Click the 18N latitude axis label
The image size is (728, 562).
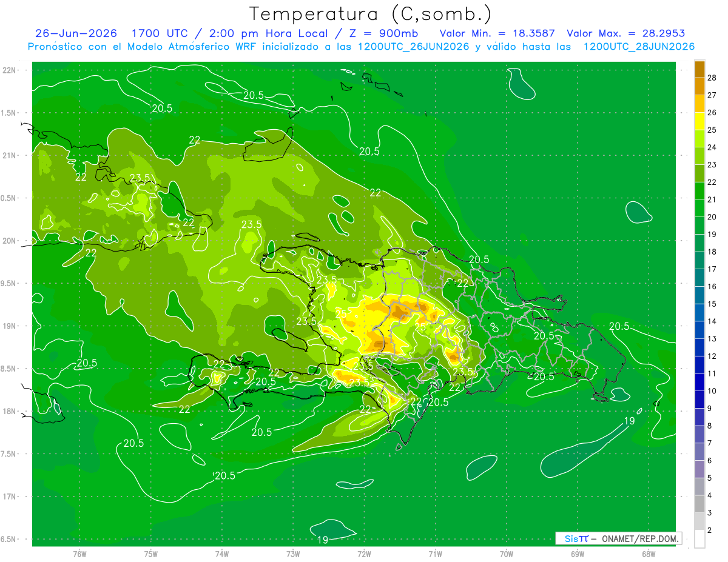(10, 411)
